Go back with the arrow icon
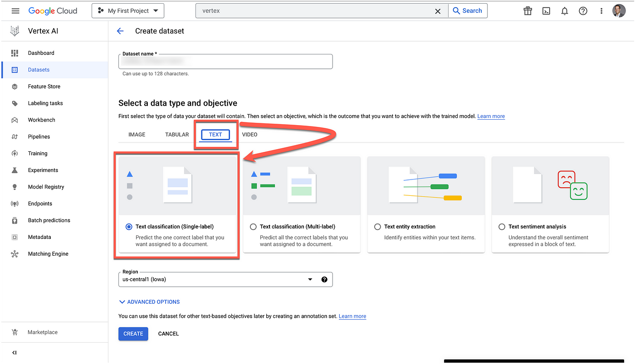 point(120,31)
